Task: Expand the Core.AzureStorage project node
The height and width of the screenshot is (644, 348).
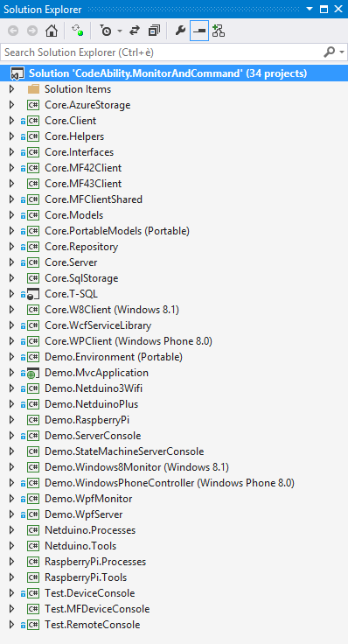Action: 12,105
